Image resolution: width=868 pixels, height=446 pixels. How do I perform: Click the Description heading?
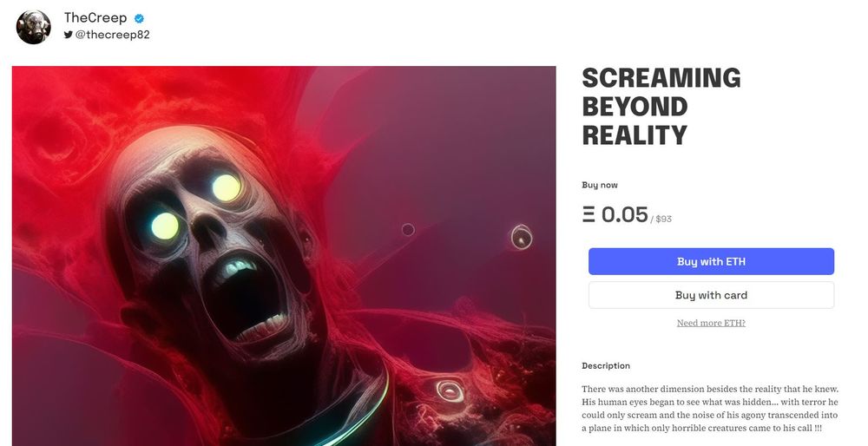[x=606, y=366]
